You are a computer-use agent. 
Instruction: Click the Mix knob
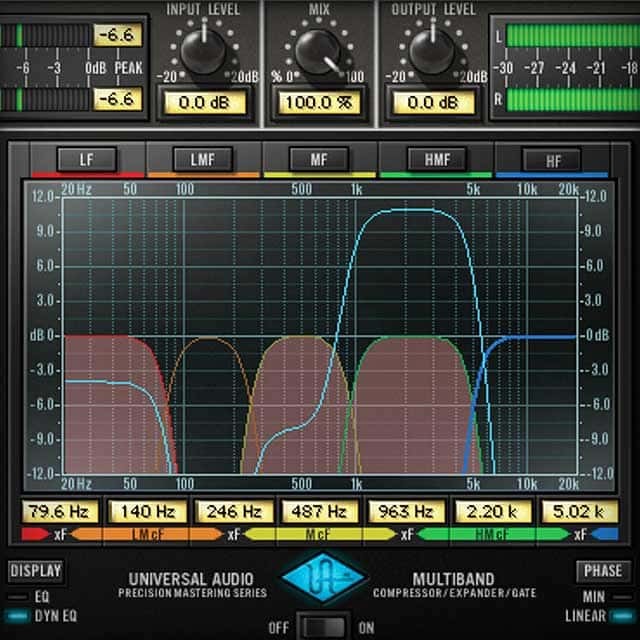click(319, 48)
